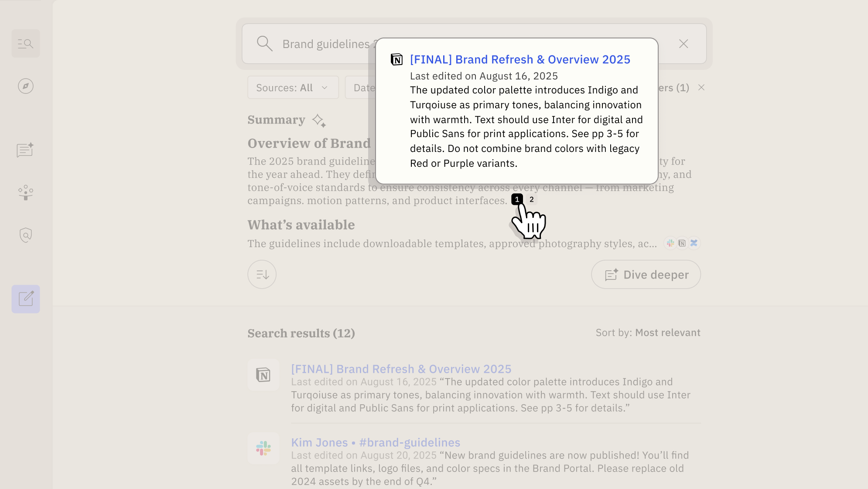Click the Notion icon in popup card
868x489 pixels.
(x=396, y=59)
